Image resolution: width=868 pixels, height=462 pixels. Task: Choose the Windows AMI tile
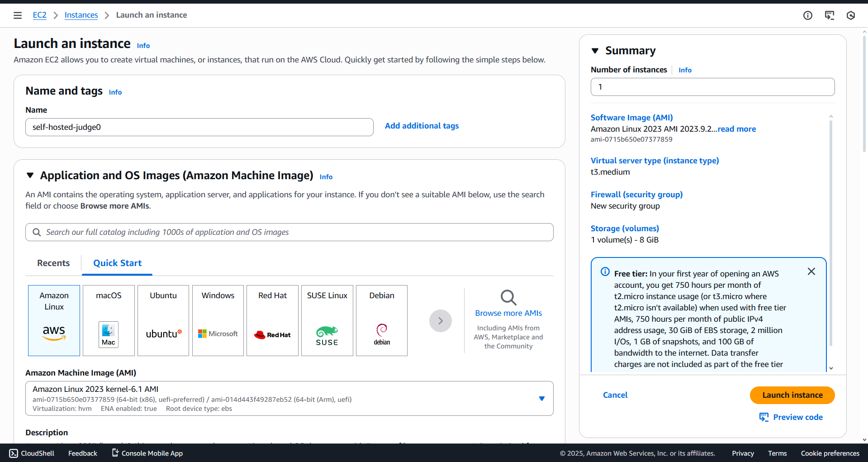(218, 320)
